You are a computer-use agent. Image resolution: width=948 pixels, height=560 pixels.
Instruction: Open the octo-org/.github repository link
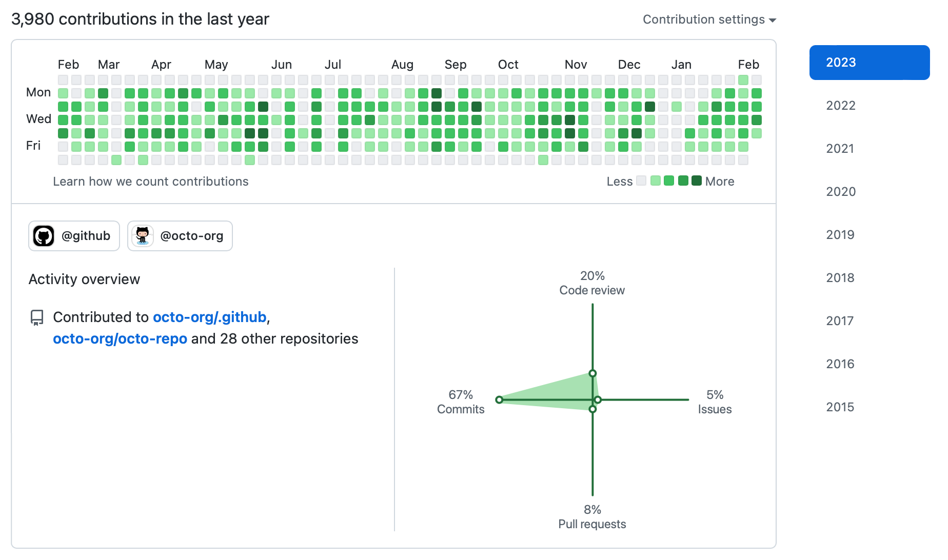pyautogui.click(x=210, y=317)
